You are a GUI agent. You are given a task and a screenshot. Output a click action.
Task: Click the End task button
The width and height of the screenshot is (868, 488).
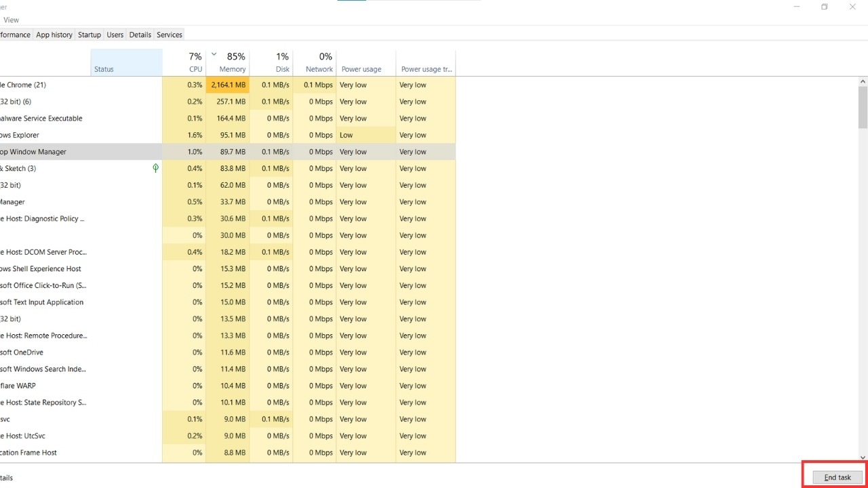coord(837,477)
